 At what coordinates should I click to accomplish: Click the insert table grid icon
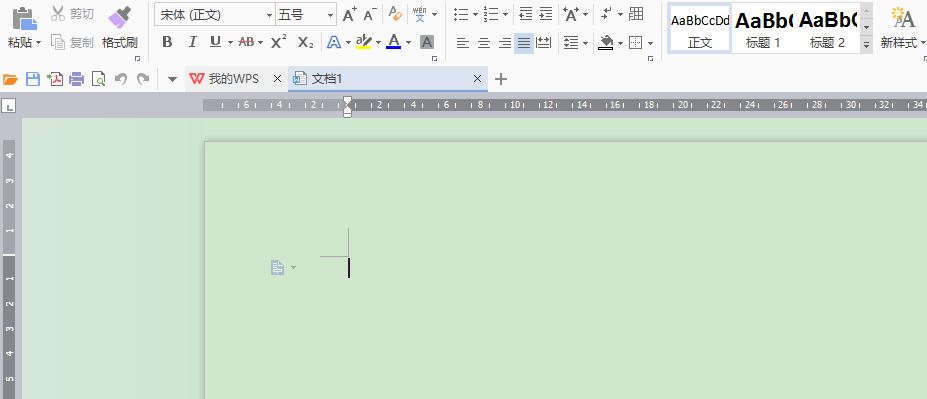coord(636,14)
